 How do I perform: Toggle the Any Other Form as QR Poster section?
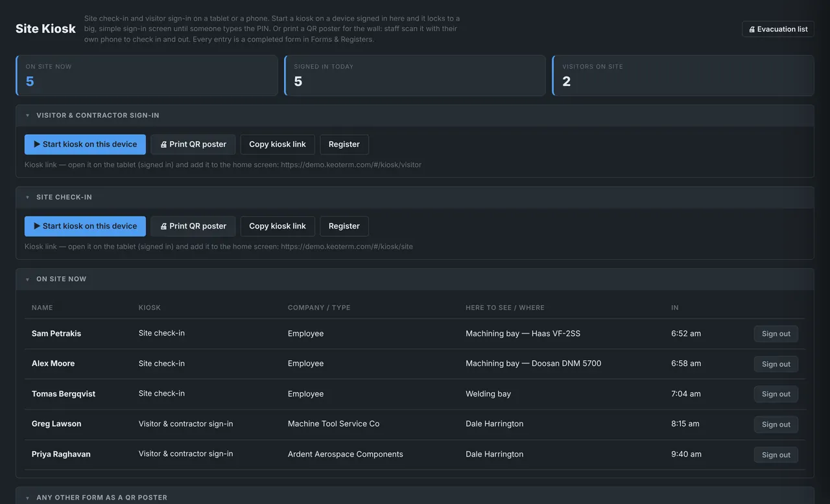pyautogui.click(x=27, y=498)
